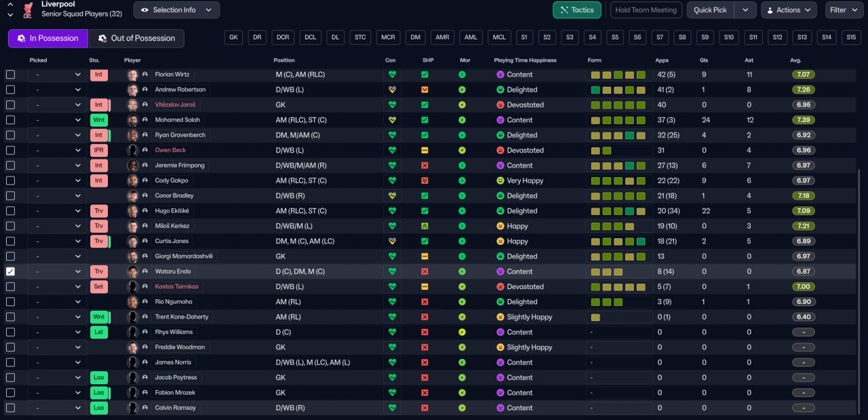Screen dimensions: 868x420
Task: Click Conor Bradley's condition heart icon
Action: click(392, 196)
